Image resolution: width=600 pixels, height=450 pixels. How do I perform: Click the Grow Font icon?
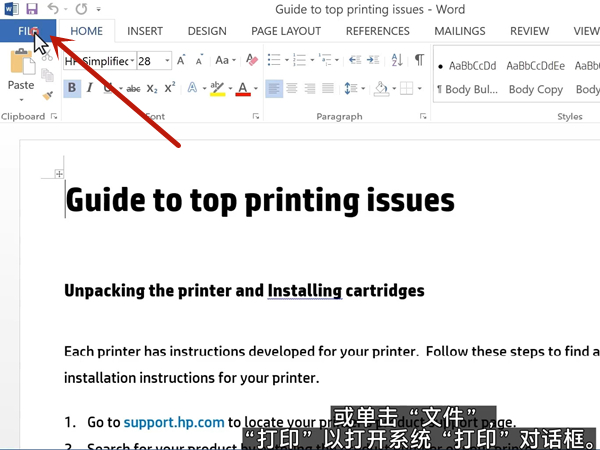click(x=180, y=61)
